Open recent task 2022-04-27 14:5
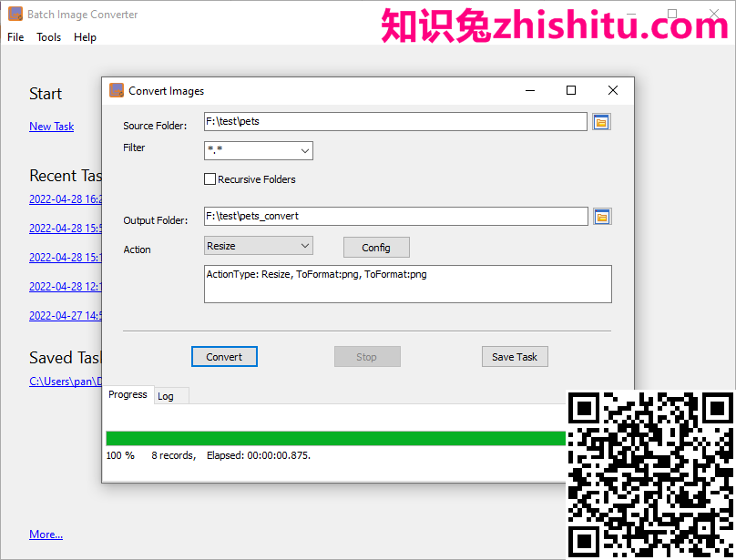736x560 pixels. 66,315
